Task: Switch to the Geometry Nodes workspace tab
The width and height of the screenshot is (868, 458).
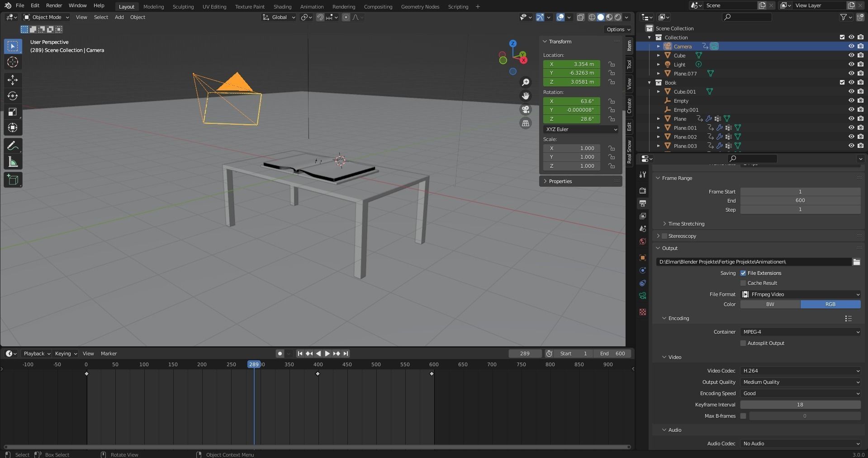Action: pyautogui.click(x=420, y=7)
